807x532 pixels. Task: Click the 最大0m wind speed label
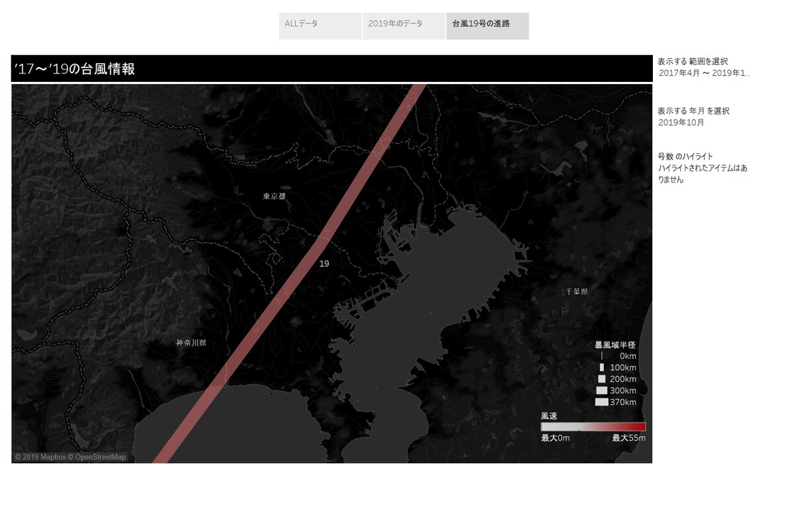point(556,438)
